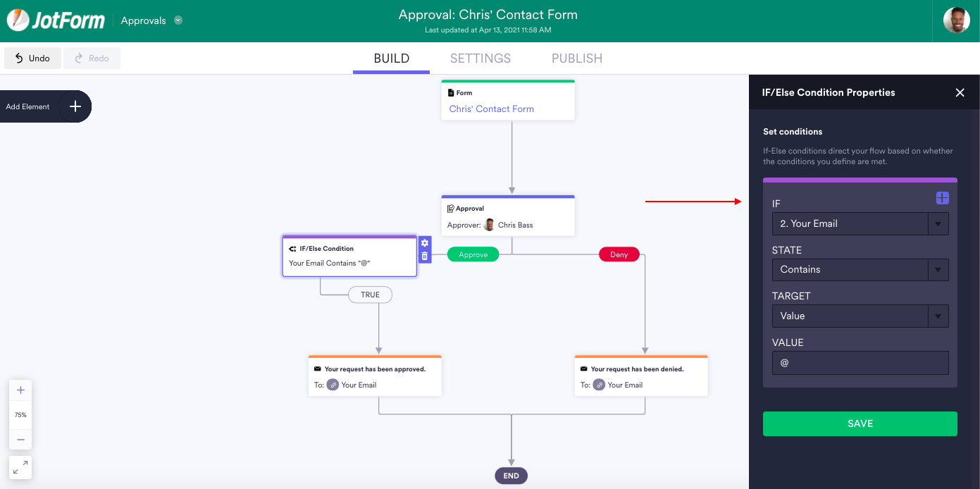Open the Approvals dropdown in header
The width and height of the screenshot is (980, 489).
click(178, 20)
